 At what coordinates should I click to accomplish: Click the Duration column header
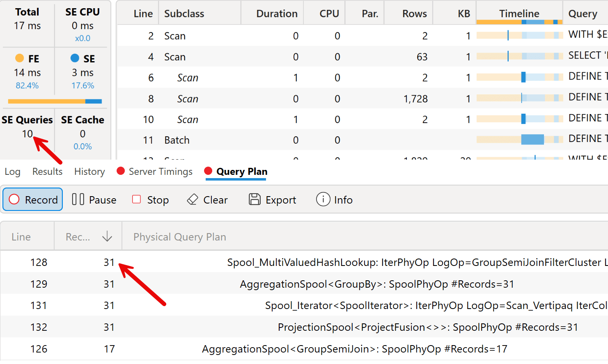tap(277, 14)
